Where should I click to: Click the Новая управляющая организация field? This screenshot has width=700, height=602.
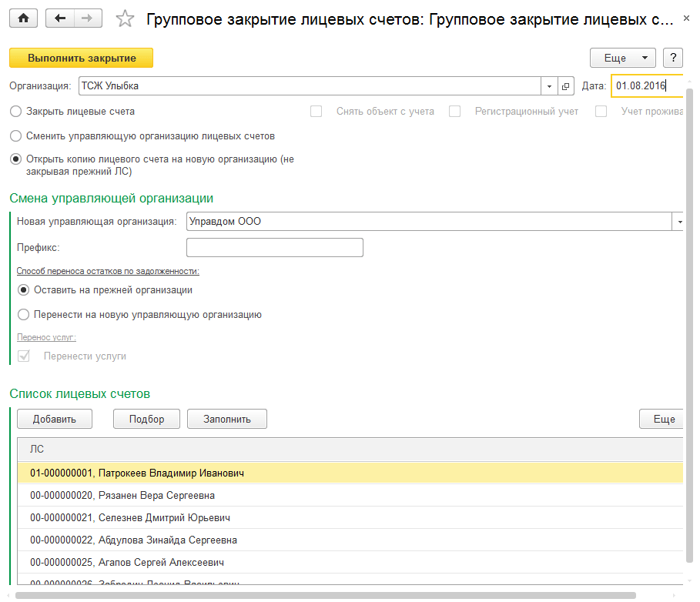[x=429, y=222]
